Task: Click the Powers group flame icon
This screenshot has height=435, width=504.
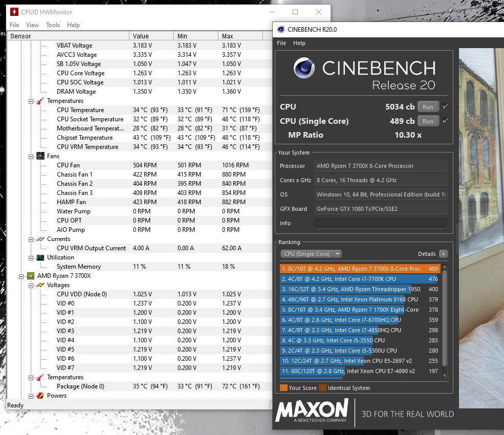Action: (40, 396)
